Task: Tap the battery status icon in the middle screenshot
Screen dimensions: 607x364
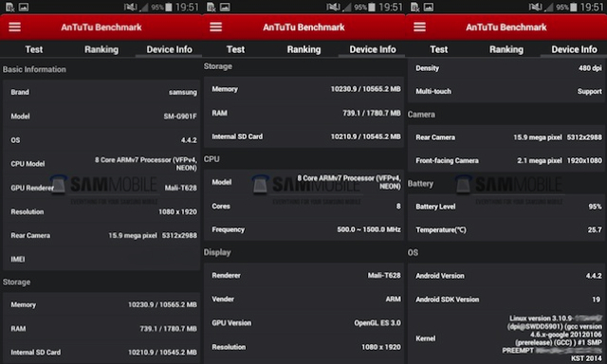Action: pyautogui.click(x=372, y=7)
